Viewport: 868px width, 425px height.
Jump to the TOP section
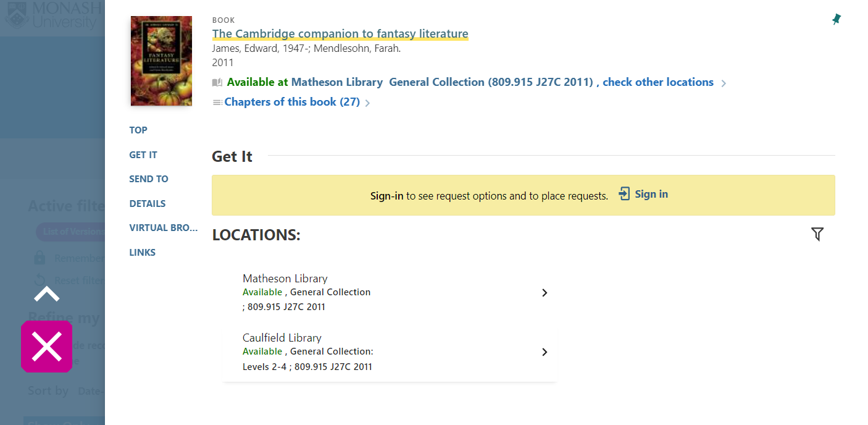tap(138, 130)
